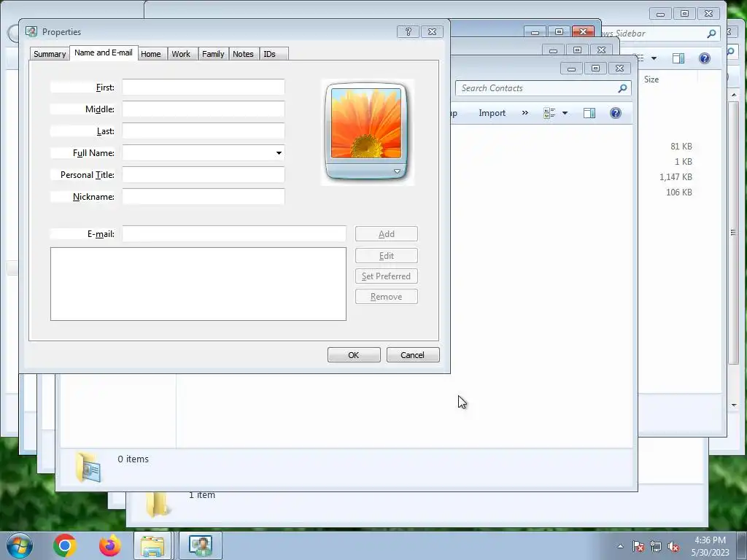Click the 0 items status text

133,459
